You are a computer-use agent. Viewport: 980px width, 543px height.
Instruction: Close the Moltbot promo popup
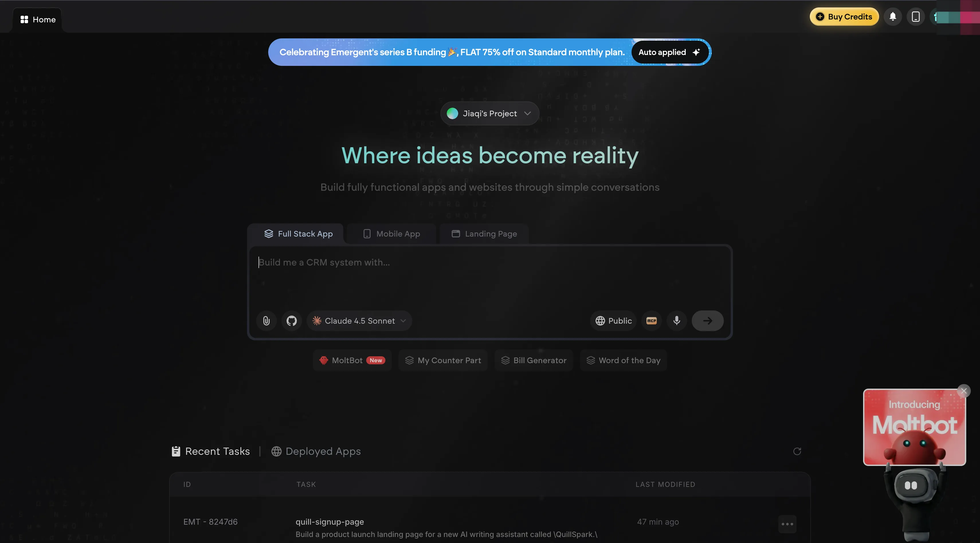(963, 391)
